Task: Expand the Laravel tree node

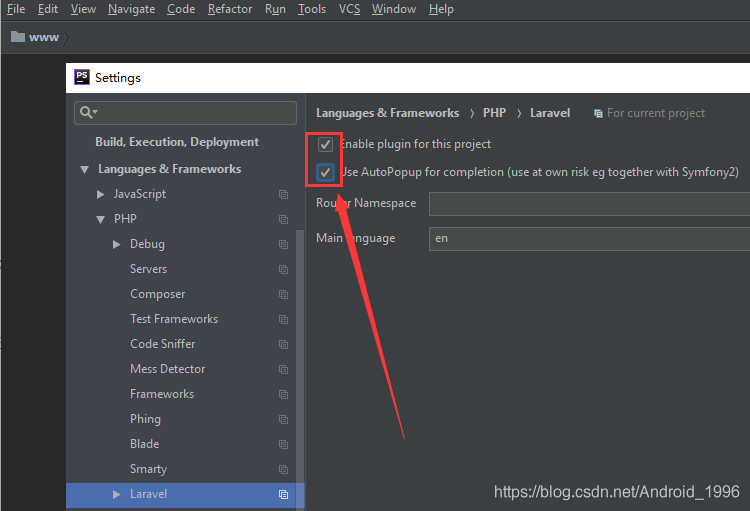Action: [117, 494]
